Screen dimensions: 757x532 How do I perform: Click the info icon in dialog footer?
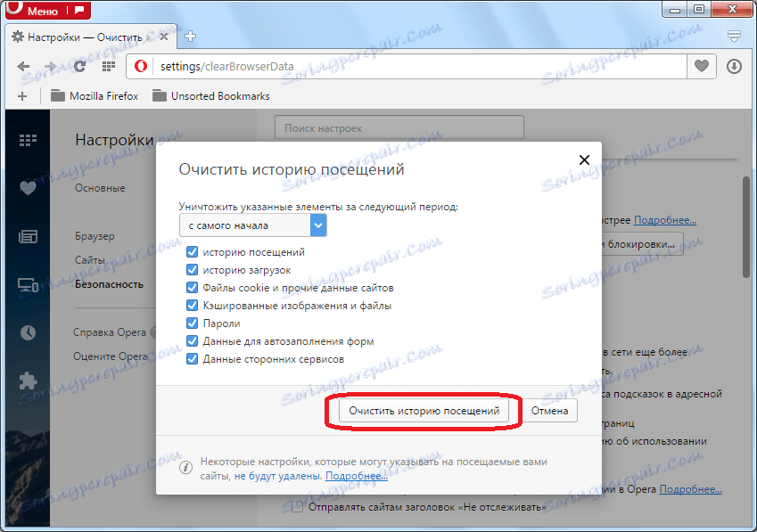185,467
